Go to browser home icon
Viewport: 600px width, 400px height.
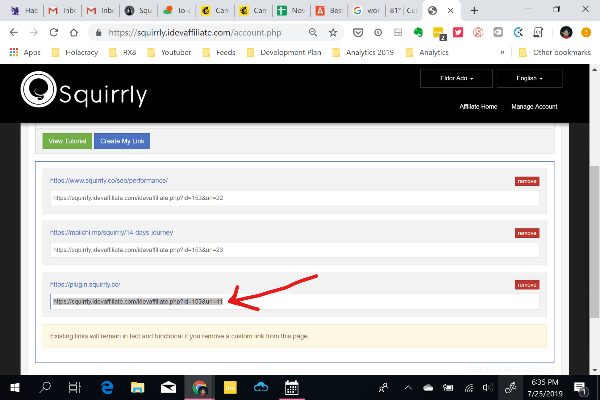click(x=74, y=33)
